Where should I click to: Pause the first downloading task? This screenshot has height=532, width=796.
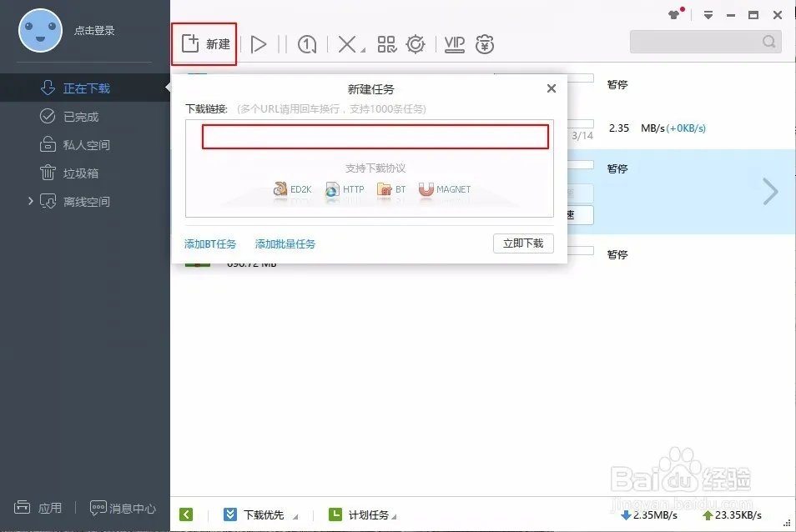pos(617,84)
